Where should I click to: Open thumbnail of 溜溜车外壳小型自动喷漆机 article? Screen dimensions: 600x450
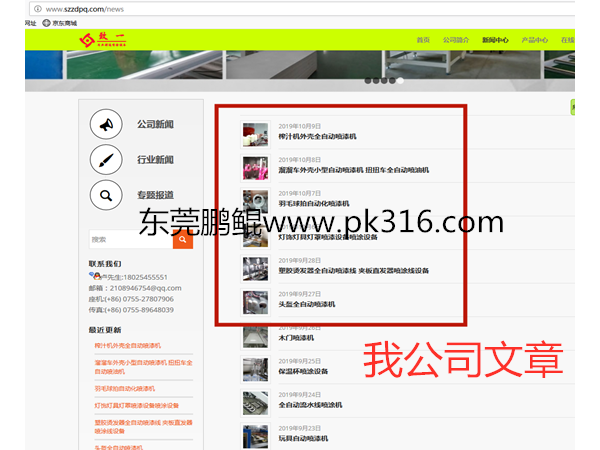(x=255, y=168)
